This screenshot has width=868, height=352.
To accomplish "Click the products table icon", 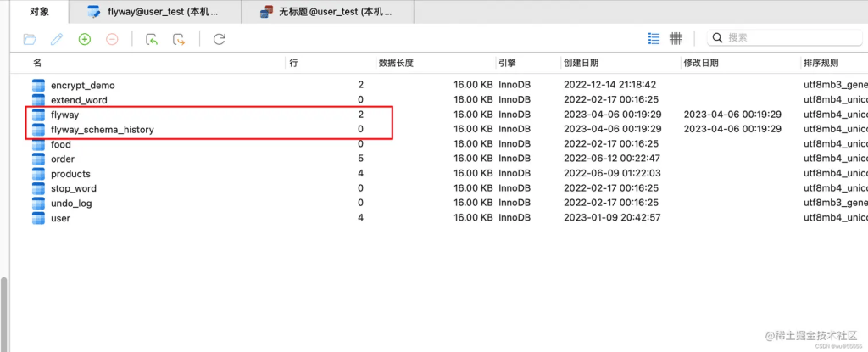I will (38, 174).
